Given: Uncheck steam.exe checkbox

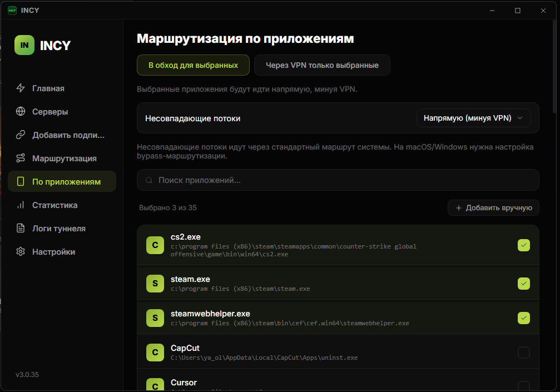Looking at the screenshot, I should (523, 284).
